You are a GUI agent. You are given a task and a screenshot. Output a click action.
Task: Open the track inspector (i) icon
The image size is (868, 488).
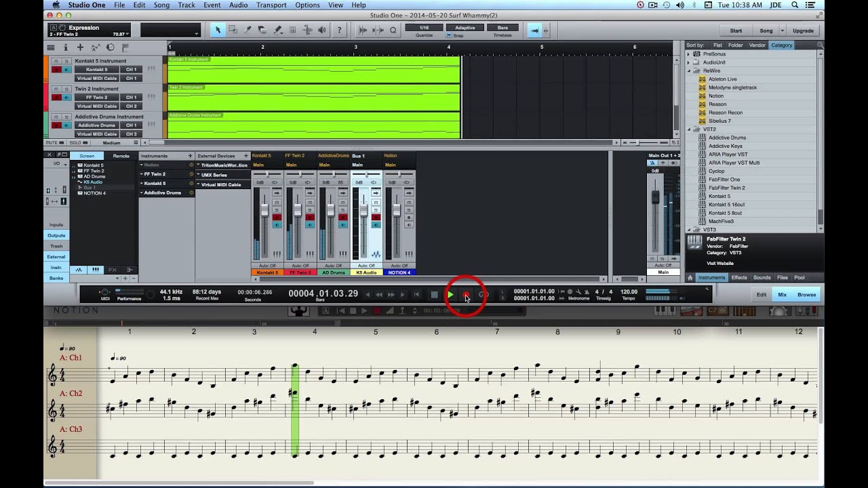pos(66,47)
